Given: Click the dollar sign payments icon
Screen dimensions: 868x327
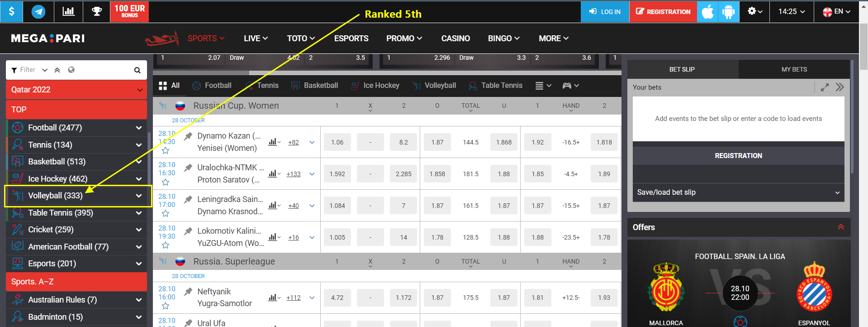Looking at the screenshot, I should (11, 11).
